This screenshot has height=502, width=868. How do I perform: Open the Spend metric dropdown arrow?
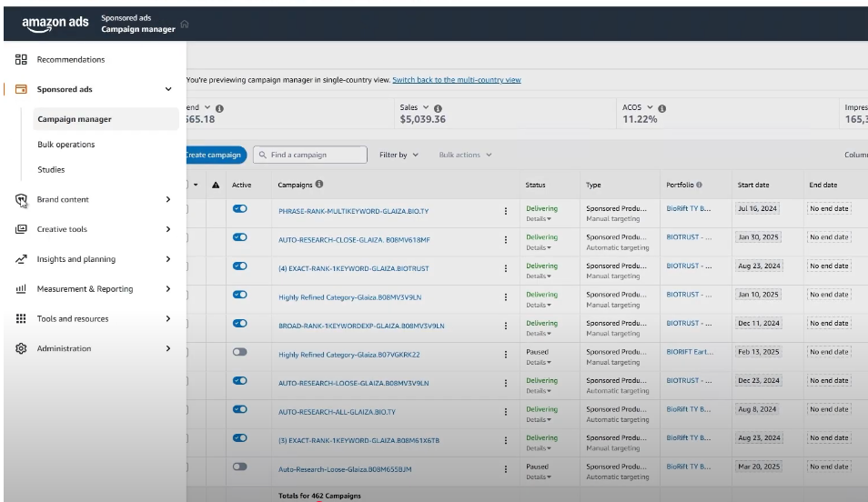207,107
